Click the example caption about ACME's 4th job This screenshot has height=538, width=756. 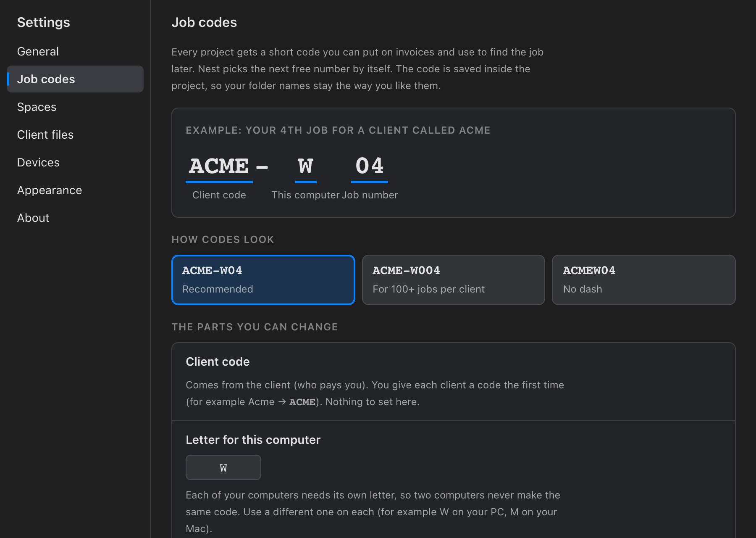pyautogui.click(x=338, y=130)
